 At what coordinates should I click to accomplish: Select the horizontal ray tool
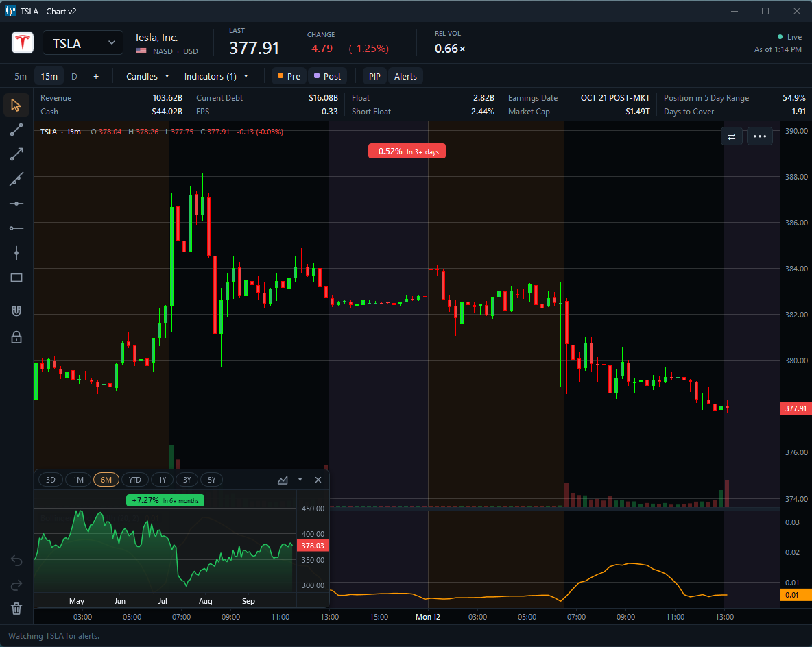pyautogui.click(x=16, y=228)
